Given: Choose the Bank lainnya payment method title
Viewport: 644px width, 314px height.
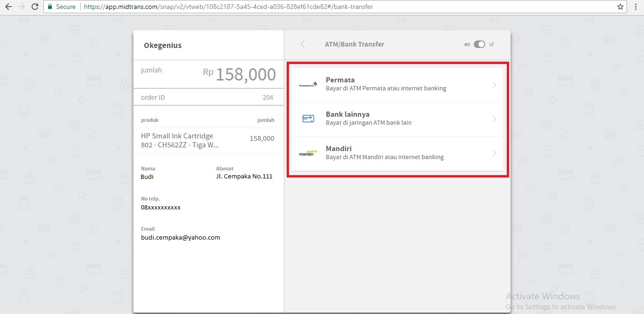Looking at the screenshot, I should 347,114.
